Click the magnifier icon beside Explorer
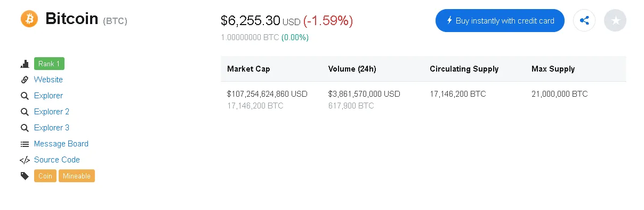This screenshot has width=644, height=210. 25,96
